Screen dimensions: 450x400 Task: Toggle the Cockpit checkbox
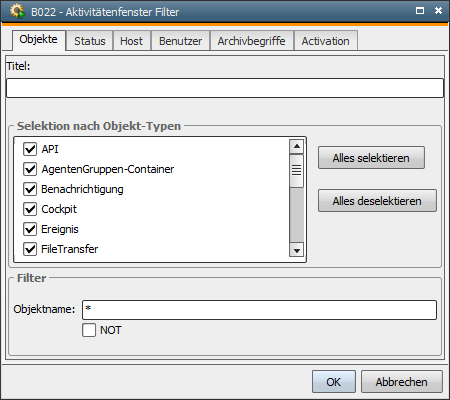point(30,209)
